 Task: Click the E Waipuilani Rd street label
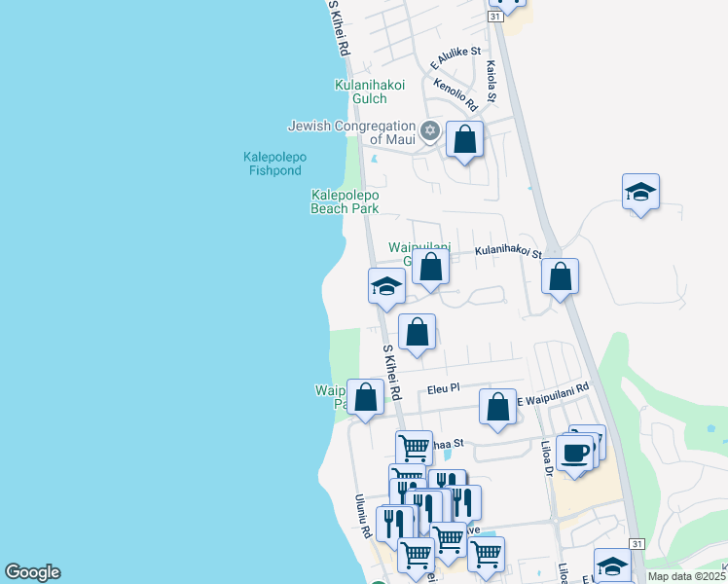pos(553,394)
